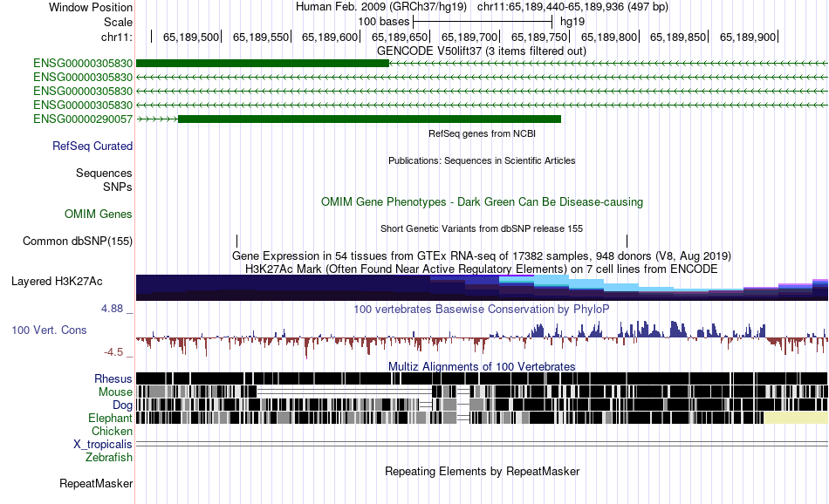
Task: Select the Dog alignment label
Action: tap(122, 405)
